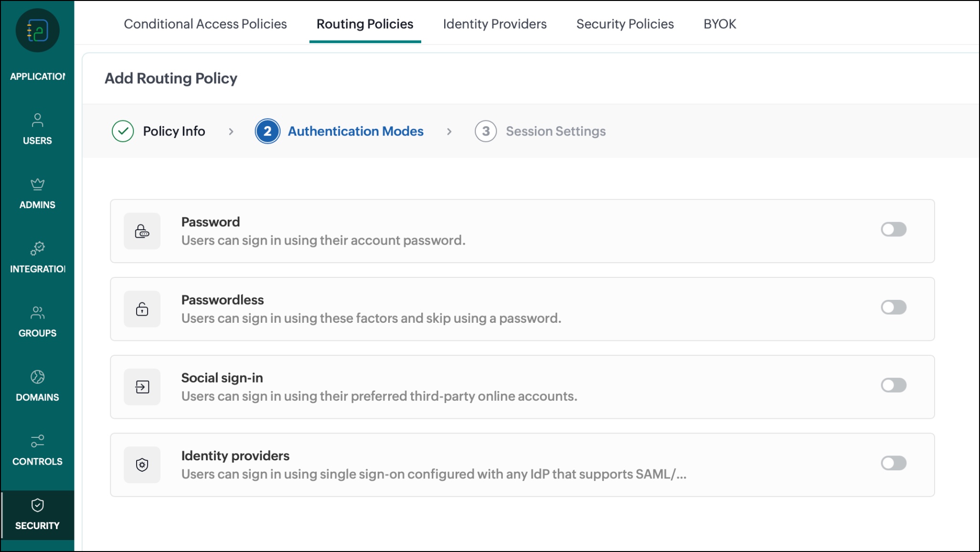
Task: Open the BYOK tab
Action: [x=720, y=24]
